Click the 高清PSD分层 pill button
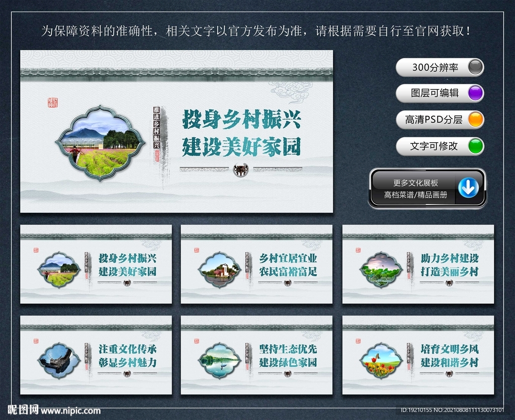Screen dimensions: 515x420 click(x=440, y=120)
